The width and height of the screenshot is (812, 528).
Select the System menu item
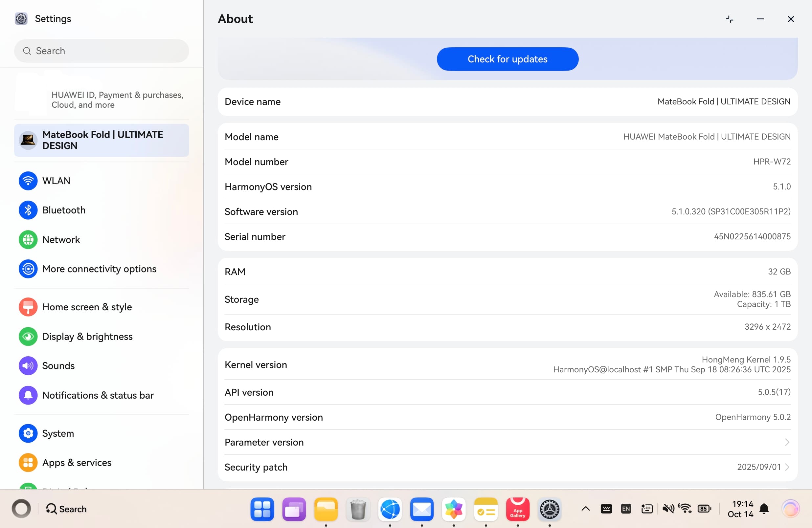[x=58, y=433]
